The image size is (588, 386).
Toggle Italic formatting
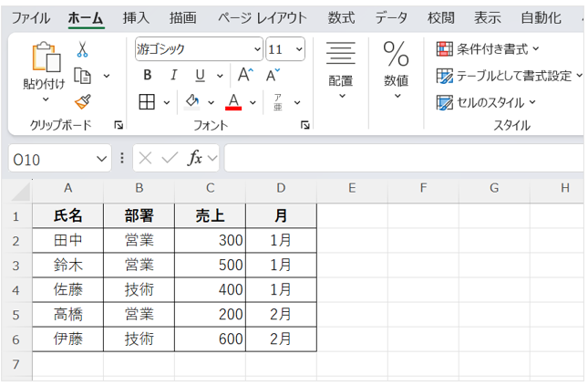coord(172,75)
